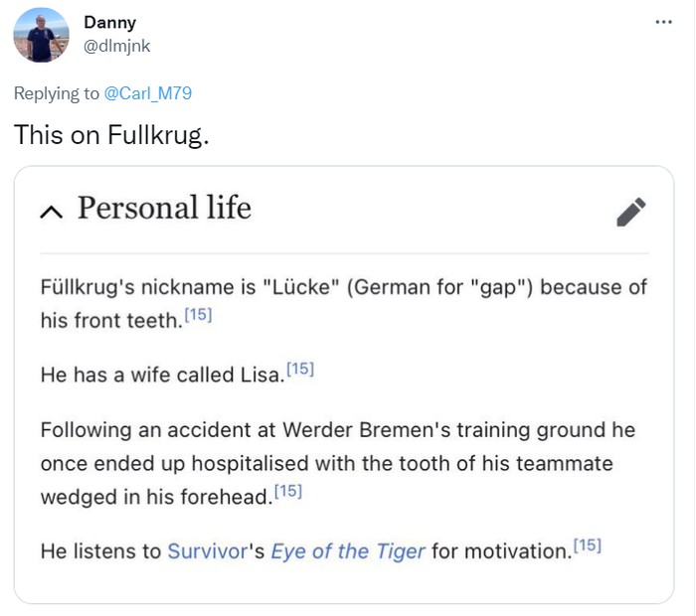Click the @dlmjnk handle

pyautogui.click(x=116, y=46)
